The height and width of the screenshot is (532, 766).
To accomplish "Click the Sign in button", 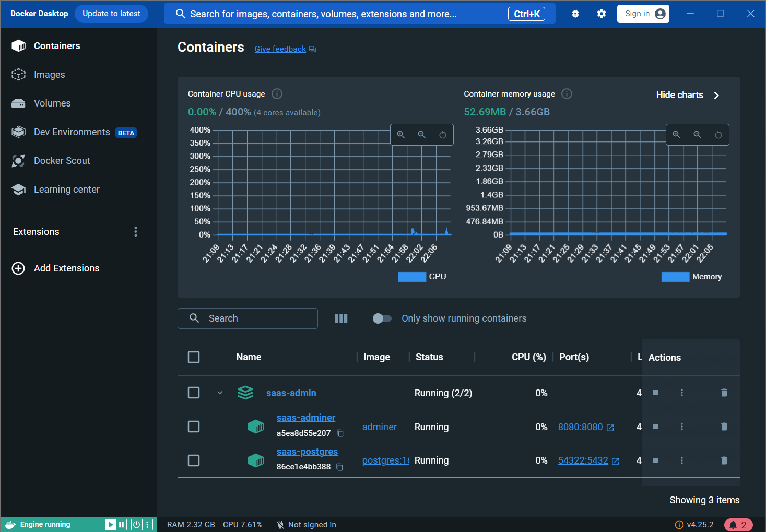I will 643,14.
